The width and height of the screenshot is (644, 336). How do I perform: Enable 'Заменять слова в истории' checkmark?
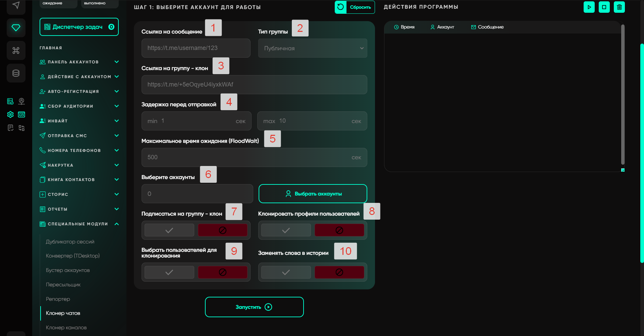pos(286,272)
